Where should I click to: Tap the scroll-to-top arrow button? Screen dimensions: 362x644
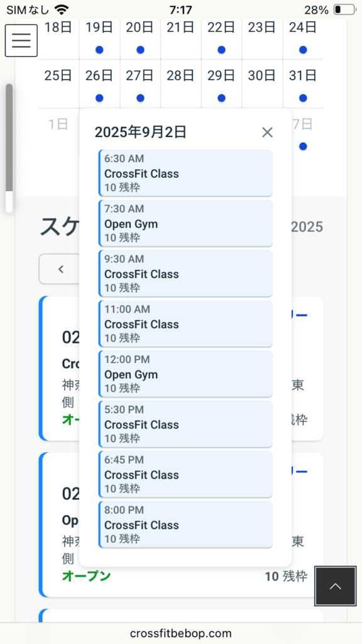pyautogui.click(x=336, y=586)
